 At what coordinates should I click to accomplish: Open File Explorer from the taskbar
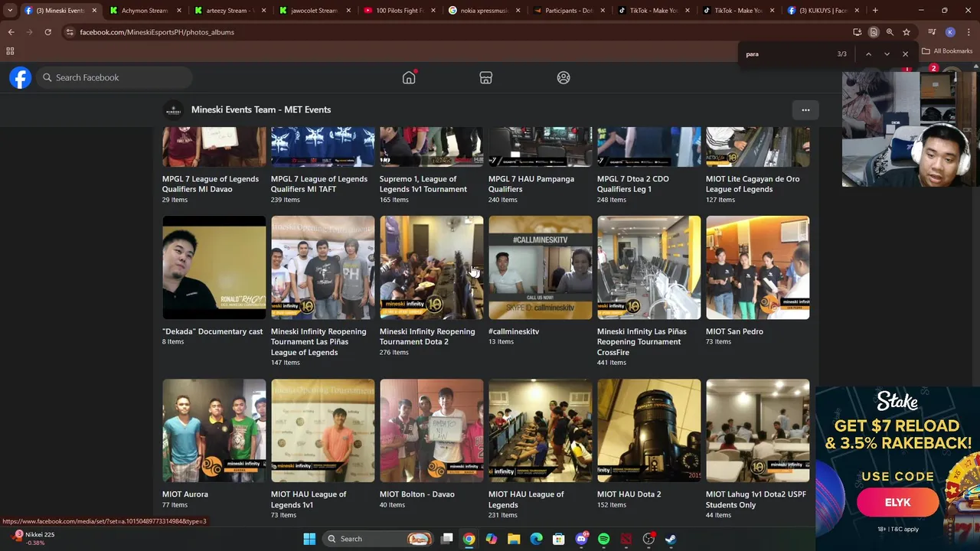click(x=514, y=539)
